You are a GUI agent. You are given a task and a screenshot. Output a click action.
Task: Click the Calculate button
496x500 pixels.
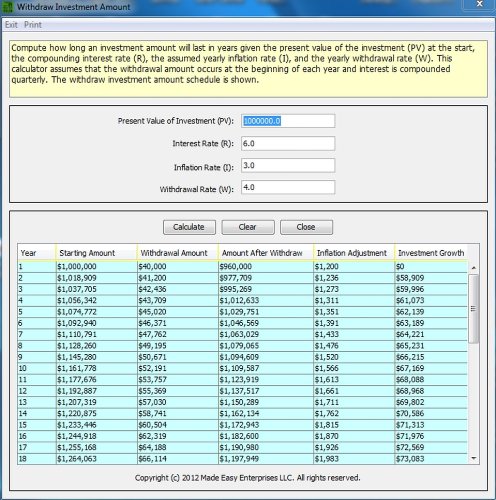tap(189, 227)
